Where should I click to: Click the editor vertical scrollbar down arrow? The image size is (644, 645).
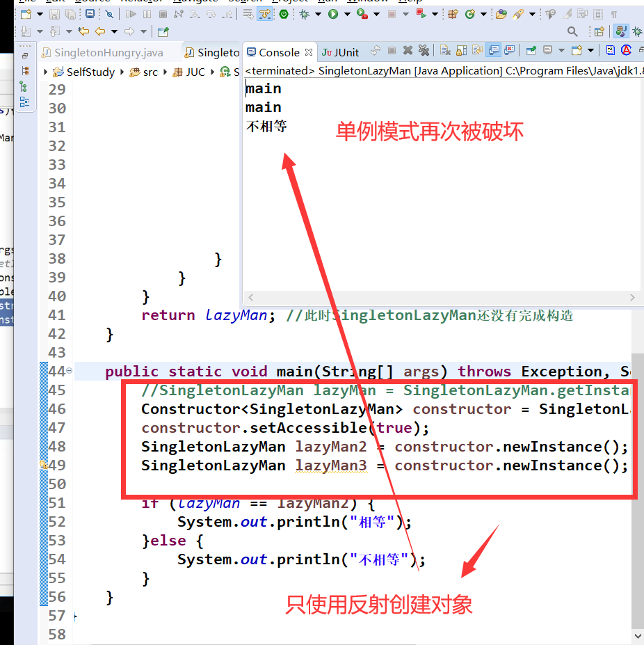tap(637, 636)
